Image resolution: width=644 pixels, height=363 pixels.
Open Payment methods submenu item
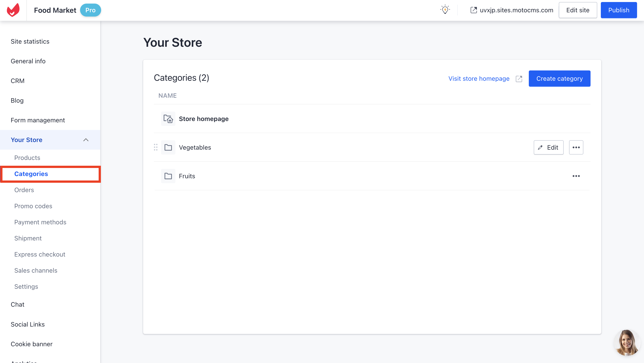point(40,222)
